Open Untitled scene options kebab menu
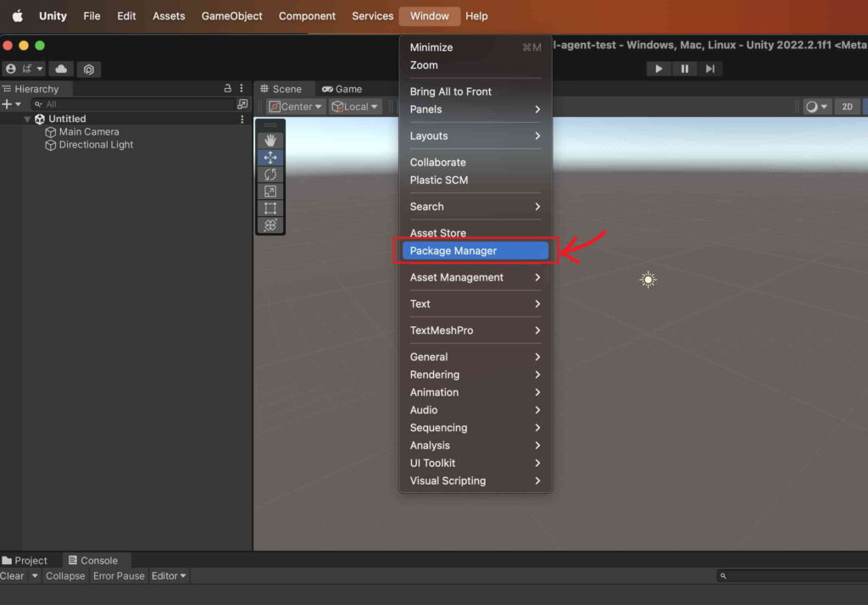The image size is (868, 605). [x=242, y=119]
